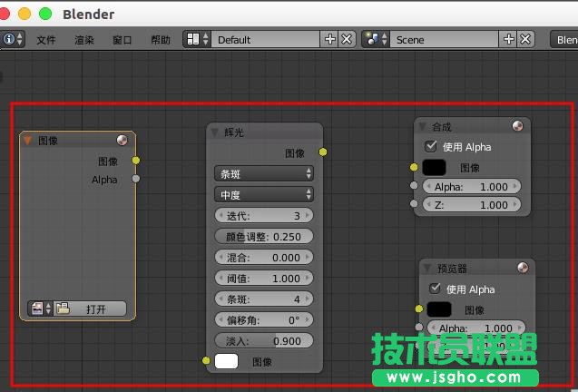Click the yellow window minimize button
The width and height of the screenshot is (578, 392).
point(24,14)
